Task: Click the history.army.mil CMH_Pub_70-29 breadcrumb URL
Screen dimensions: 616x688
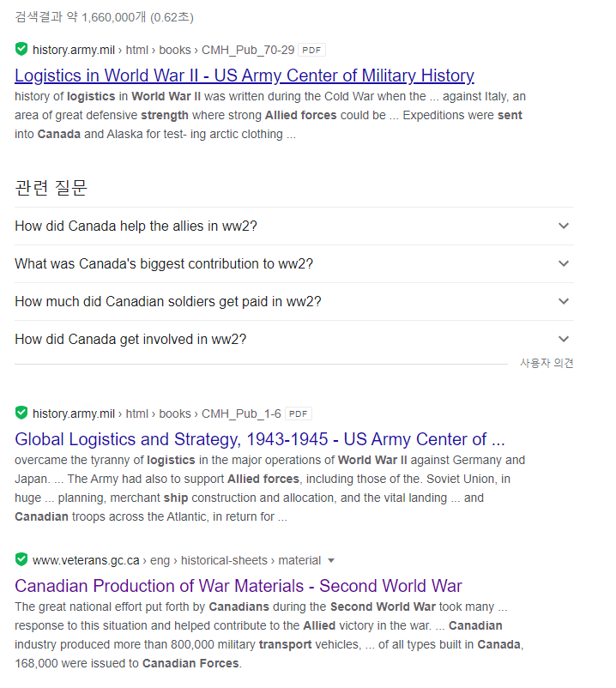Action: [163, 50]
